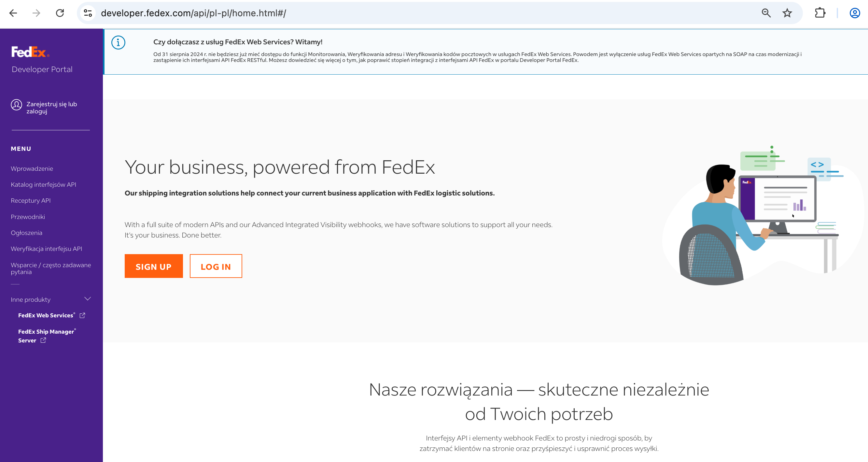
Task: Click the browser address bar URL field
Action: [x=404, y=13]
